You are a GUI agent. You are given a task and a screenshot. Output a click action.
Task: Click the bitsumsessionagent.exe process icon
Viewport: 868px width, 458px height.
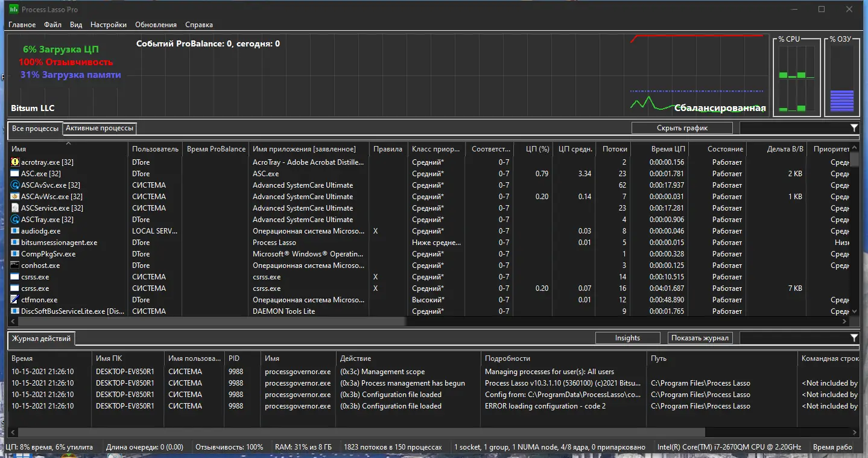click(x=15, y=243)
